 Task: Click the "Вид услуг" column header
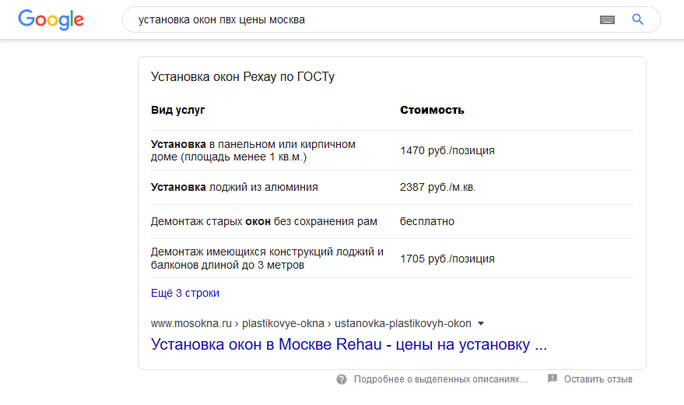coord(178,110)
